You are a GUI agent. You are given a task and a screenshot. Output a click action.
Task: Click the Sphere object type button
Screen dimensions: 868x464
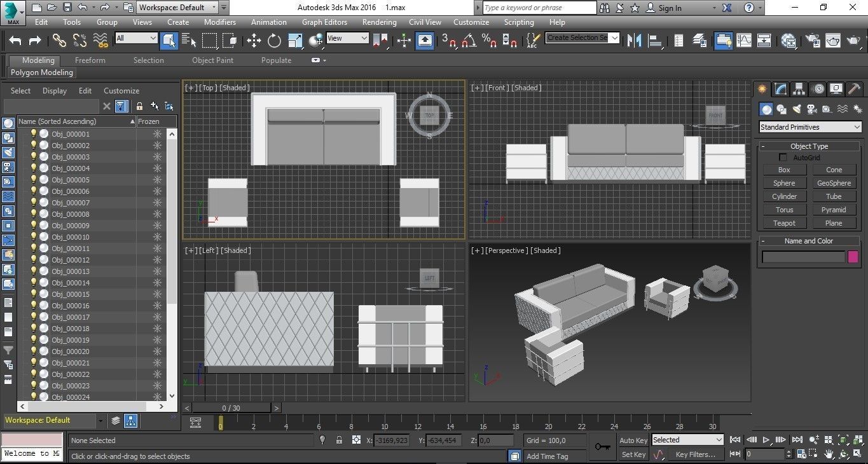pyautogui.click(x=784, y=183)
